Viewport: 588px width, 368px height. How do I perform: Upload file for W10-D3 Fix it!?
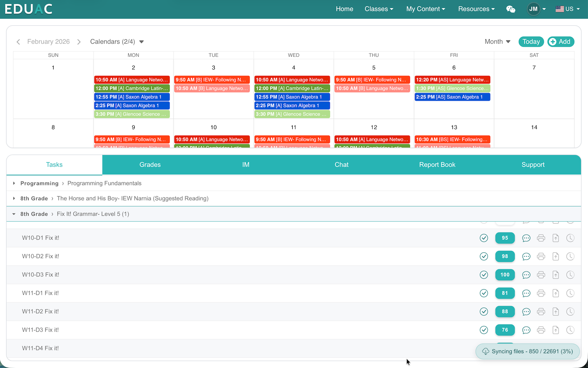click(556, 275)
